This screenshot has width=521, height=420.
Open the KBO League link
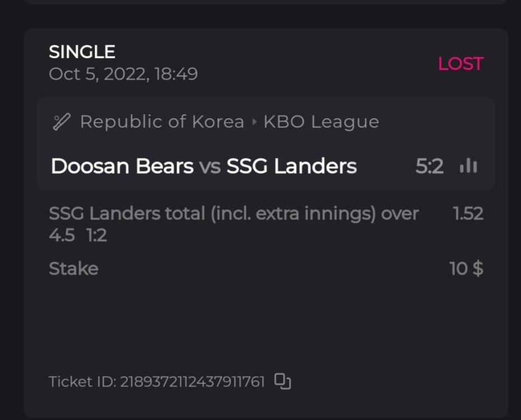coord(321,122)
